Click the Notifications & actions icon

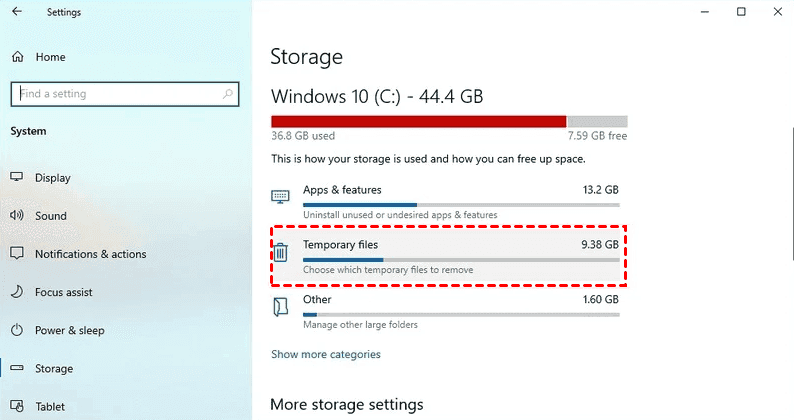point(17,254)
